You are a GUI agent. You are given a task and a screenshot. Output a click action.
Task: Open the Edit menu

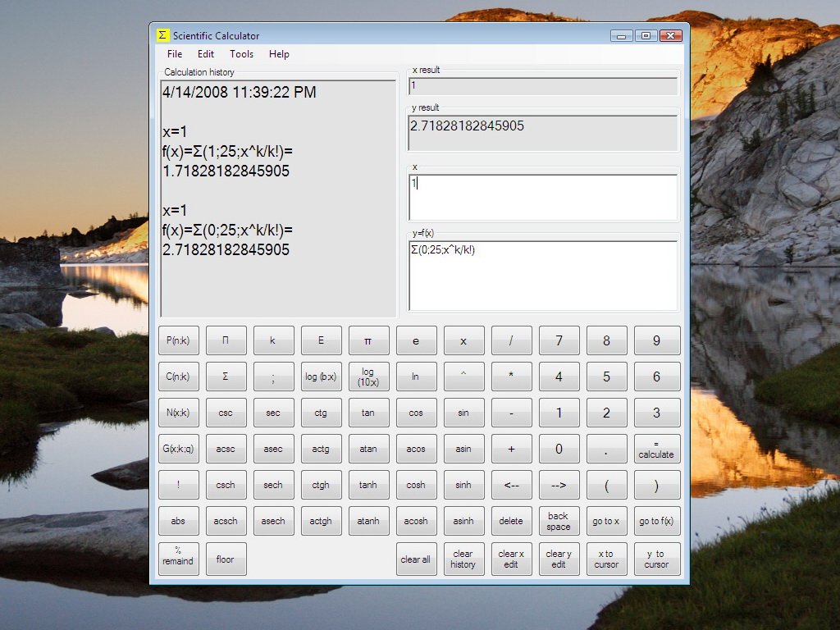206,54
